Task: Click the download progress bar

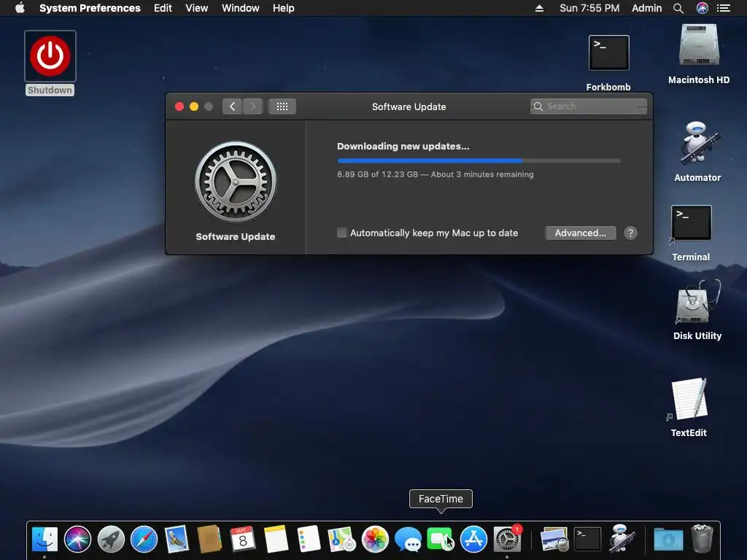Action: 479,161
